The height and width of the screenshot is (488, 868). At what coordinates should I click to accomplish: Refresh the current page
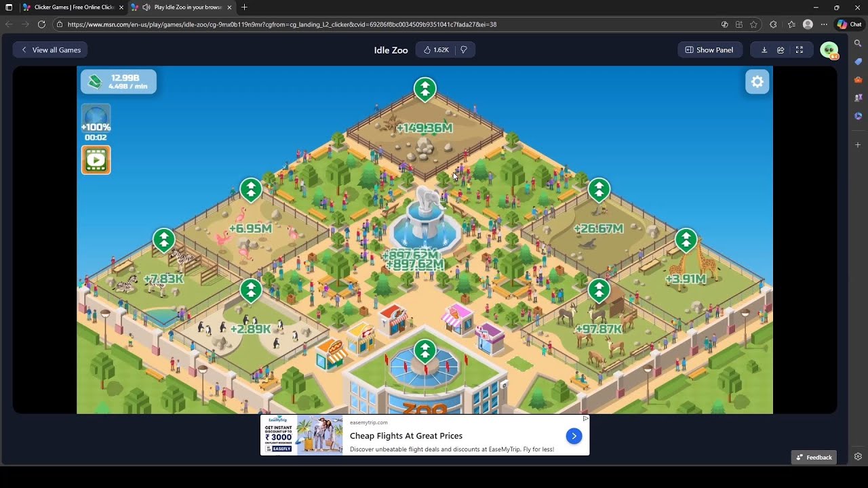[x=41, y=24]
